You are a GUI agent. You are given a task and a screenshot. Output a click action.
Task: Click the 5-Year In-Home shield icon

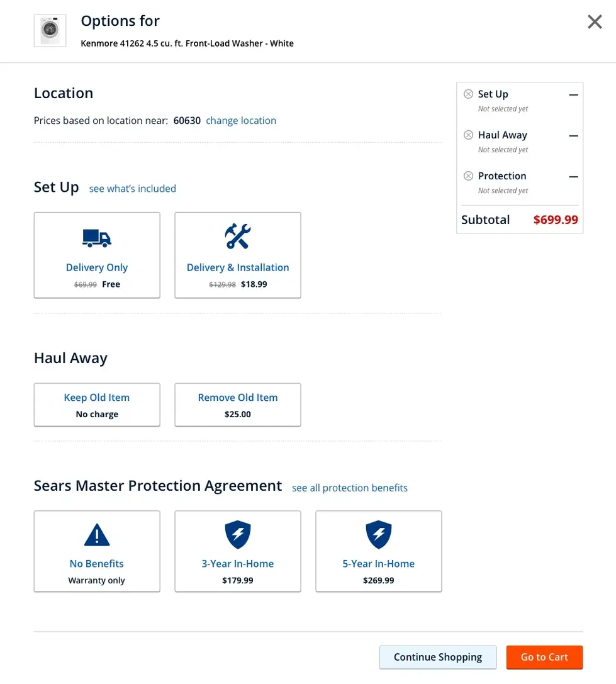(379, 534)
